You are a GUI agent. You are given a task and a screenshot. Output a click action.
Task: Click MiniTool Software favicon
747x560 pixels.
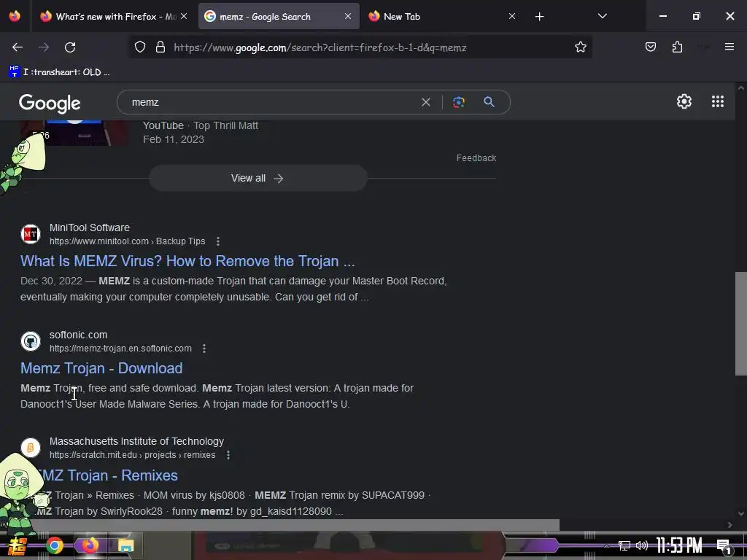click(x=31, y=234)
